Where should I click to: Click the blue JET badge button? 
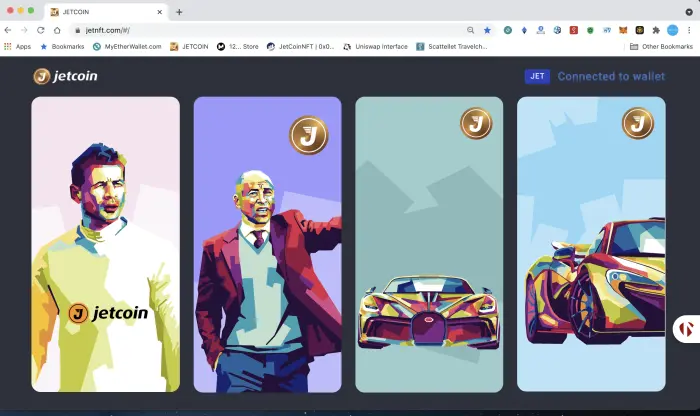click(x=537, y=76)
